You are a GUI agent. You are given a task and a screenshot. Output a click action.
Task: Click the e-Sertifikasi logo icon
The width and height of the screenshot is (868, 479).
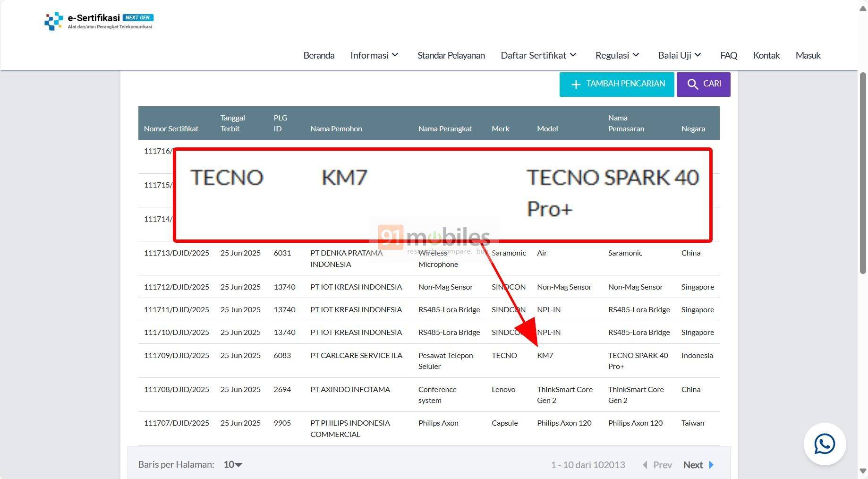[53, 21]
